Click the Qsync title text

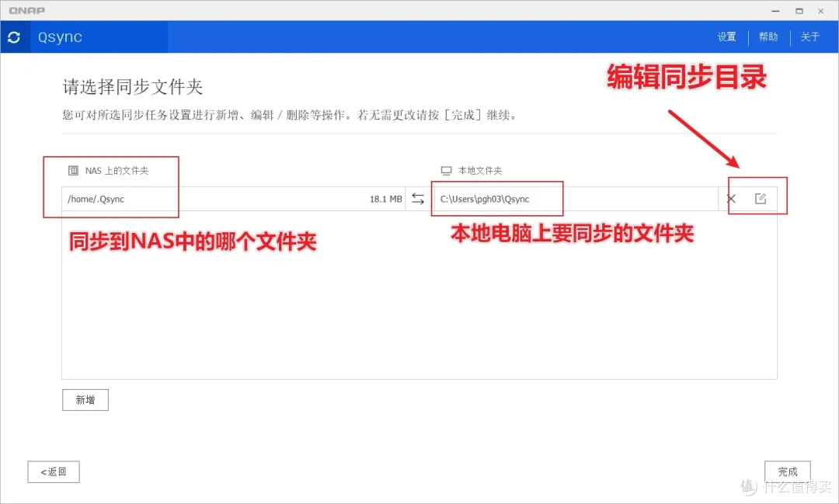(60, 37)
